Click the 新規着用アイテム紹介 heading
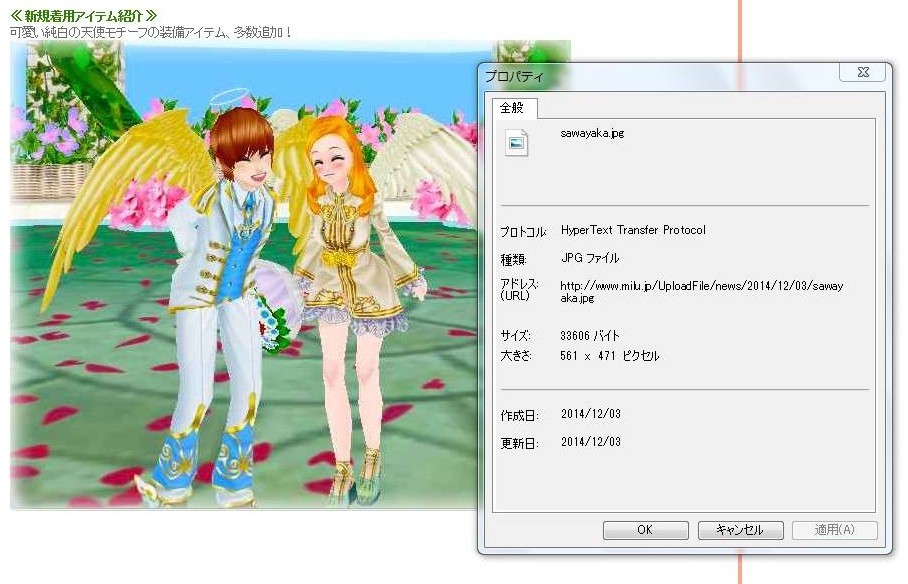Viewport: 908px width, 584px height. (84, 16)
